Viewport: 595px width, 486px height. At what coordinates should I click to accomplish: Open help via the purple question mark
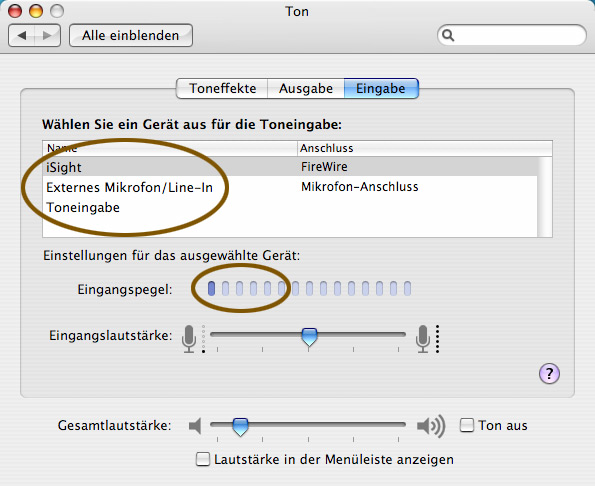tap(549, 374)
